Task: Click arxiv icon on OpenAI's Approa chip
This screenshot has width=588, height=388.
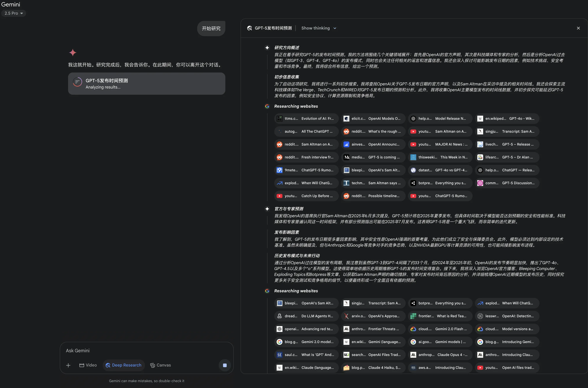Action: click(346, 316)
